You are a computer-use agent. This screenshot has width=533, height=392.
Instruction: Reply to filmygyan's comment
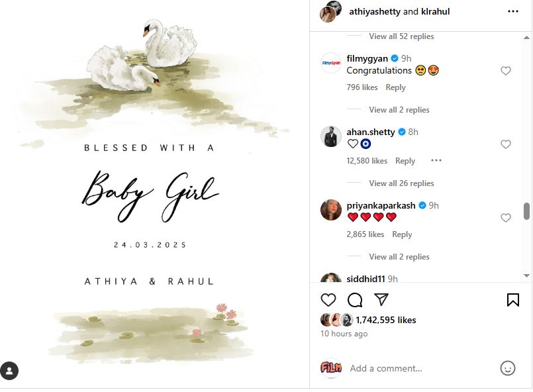[395, 87]
